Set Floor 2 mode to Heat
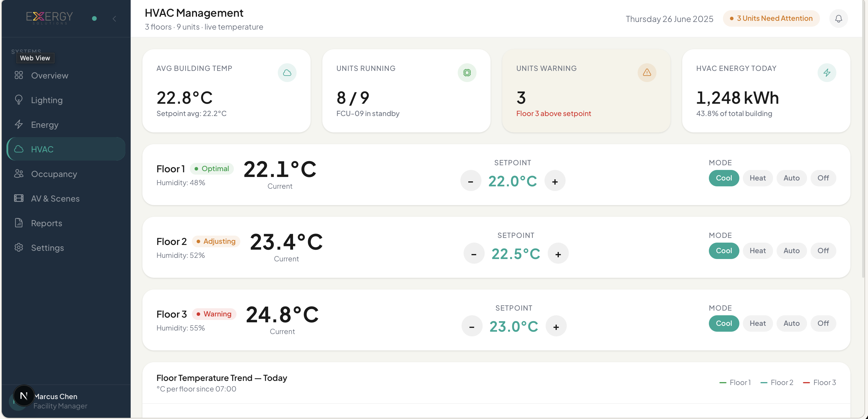 coord(758,251)
